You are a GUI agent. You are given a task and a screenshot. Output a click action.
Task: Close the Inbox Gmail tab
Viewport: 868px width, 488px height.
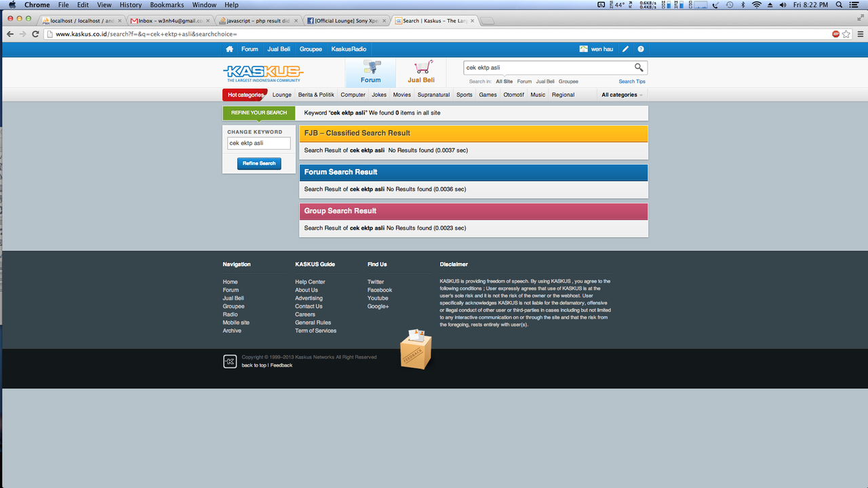pyautogui.click(x=209, y=21)
